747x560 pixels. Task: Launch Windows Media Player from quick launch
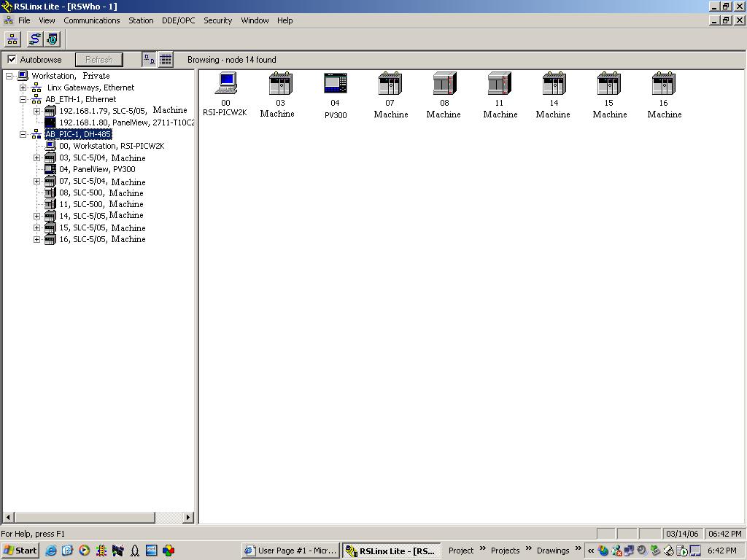(84, 551)
